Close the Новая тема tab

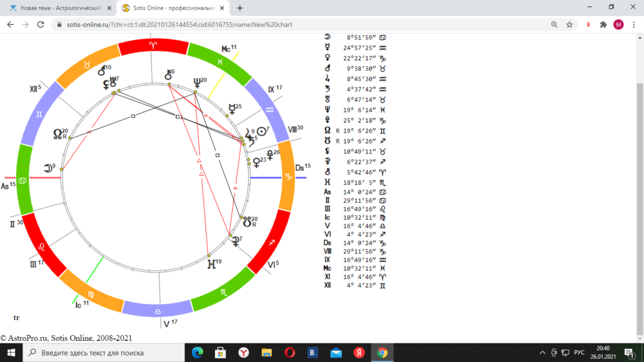coord(109,8)
